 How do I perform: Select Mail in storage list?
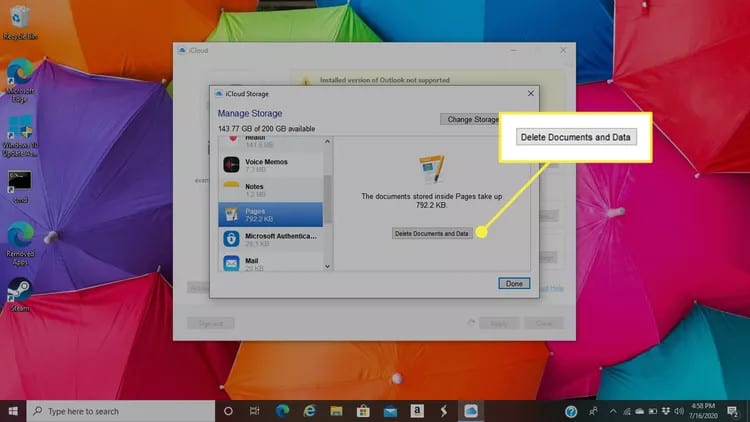pos(271,263)
